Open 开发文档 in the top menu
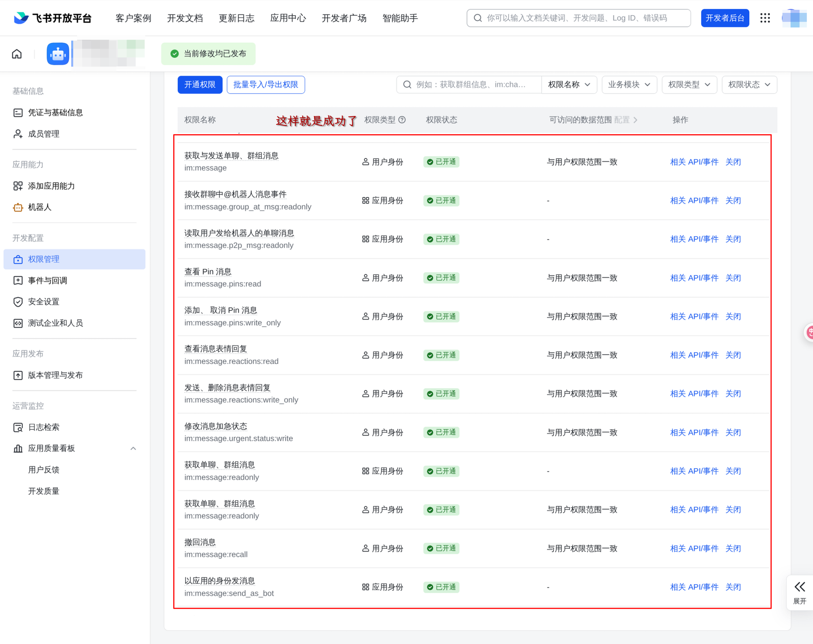 point(185,18)
